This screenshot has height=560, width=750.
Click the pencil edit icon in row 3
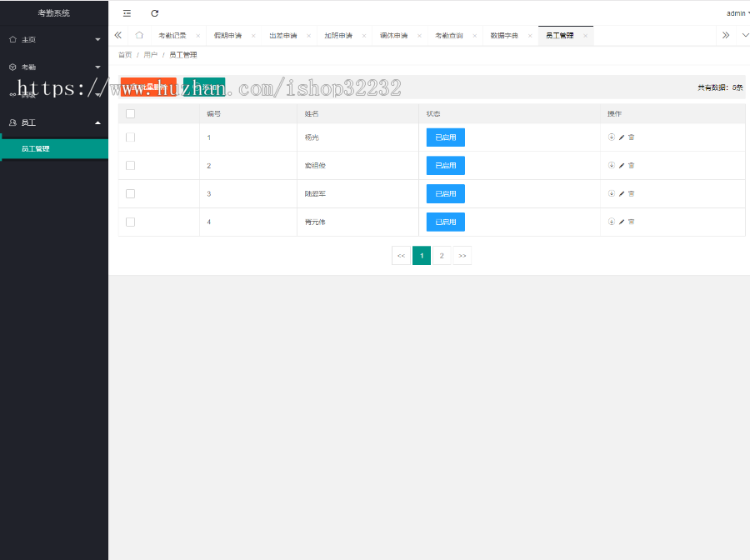pos(622,193)
